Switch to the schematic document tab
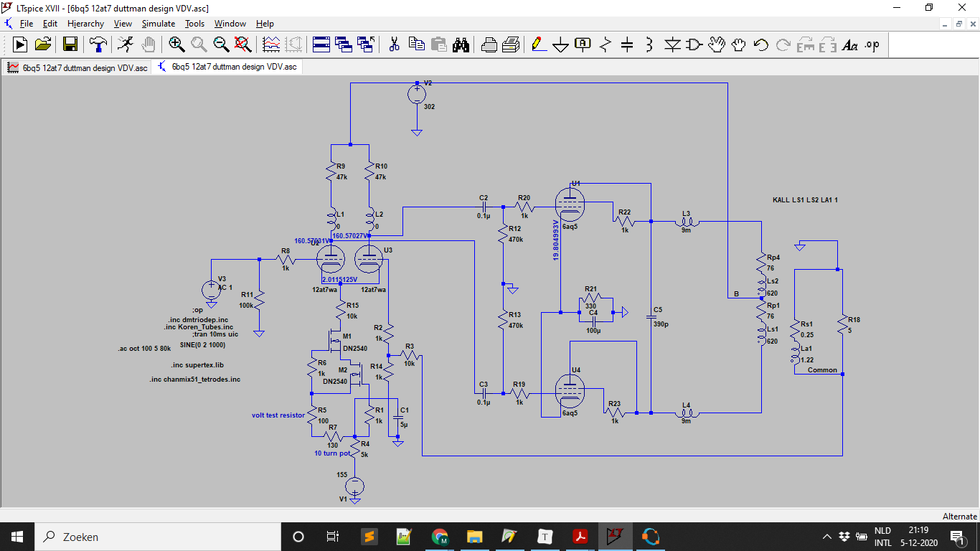Image resolution: width=980 pixels, height=551 pixels. click(227, 67)
